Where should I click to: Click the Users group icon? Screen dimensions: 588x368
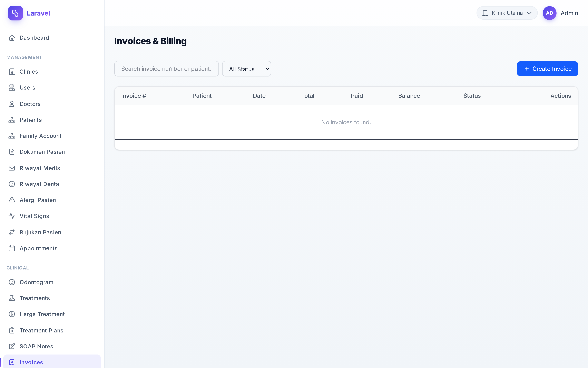click(12, 87)
